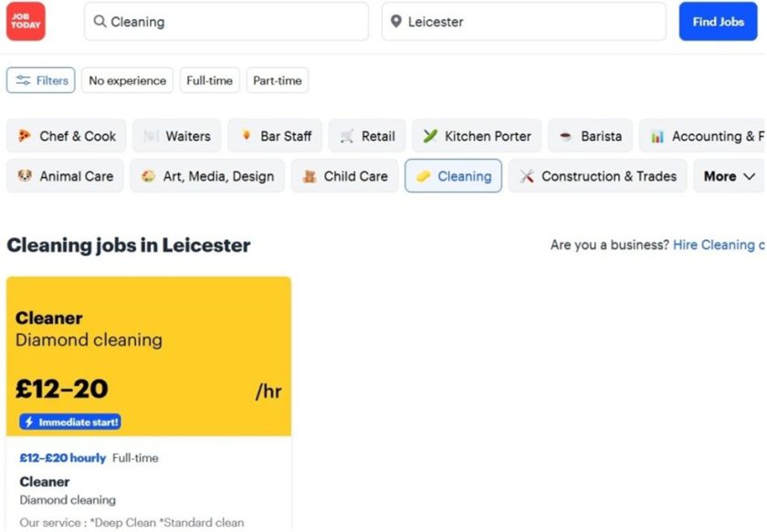This screenshot has width=767, height=532.
Task: Open the Filters panel
Action: pyautogui.click(x=40, y=80)
